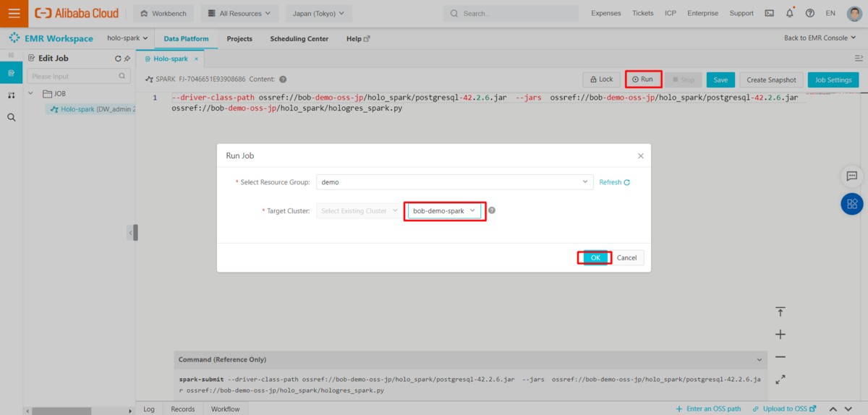Screen dimensions: 868x415
Task: Open the bob-demo-spark cluster dropdown
Action: click(x=444, y=211)
